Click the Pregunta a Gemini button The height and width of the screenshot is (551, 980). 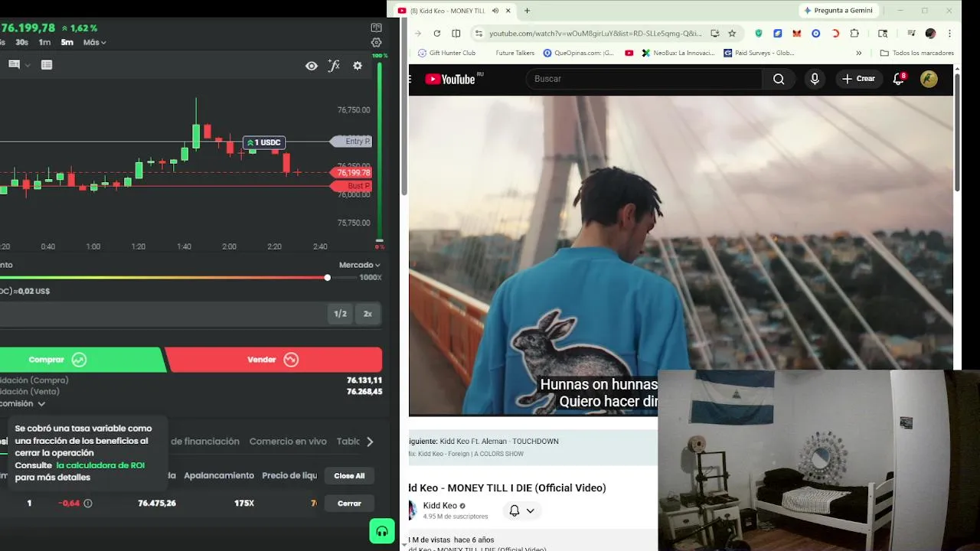click(838, 11)
